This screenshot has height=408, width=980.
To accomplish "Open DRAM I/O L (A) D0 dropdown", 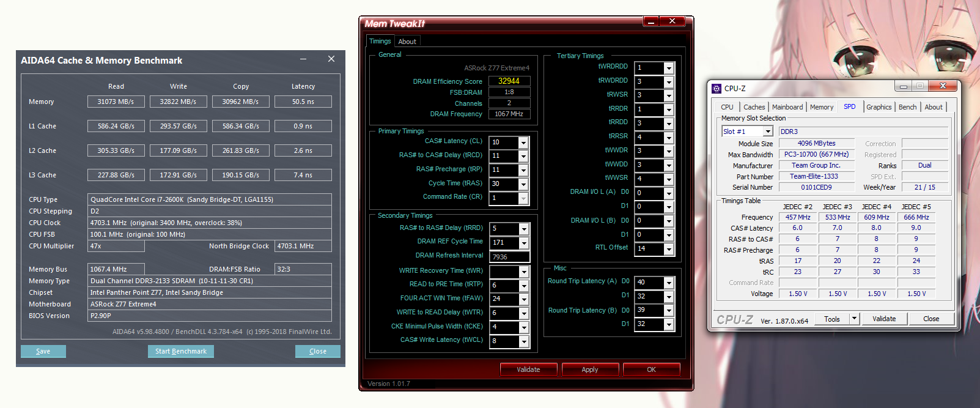I will [669, 193].
